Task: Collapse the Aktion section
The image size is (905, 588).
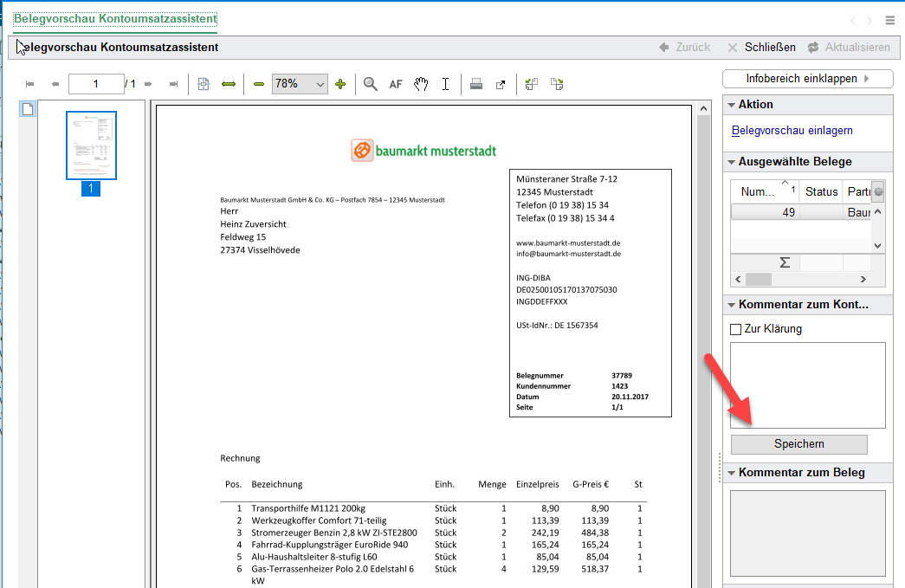Action: pyautogui.click(x=730, y=105)
